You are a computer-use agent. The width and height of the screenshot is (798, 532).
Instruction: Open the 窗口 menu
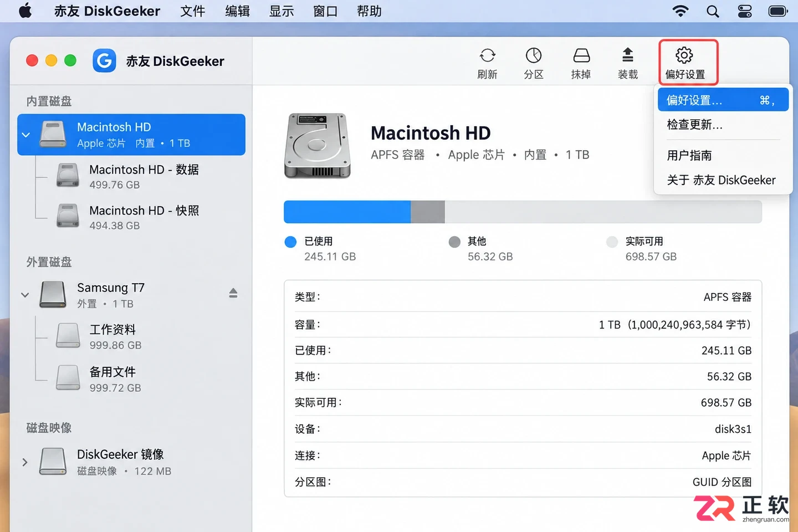[325, 11]
